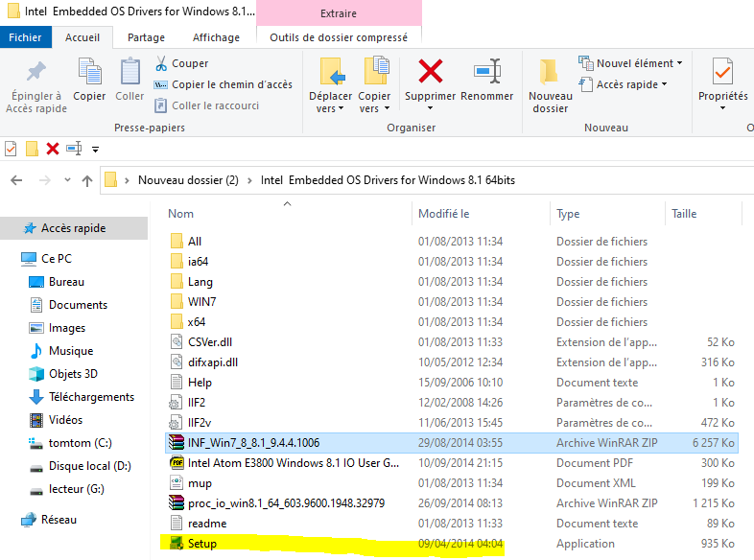Viewport: 754px width, 560px height.
Task: Click Coller le raccourci
Action: (x=207, y=105)
